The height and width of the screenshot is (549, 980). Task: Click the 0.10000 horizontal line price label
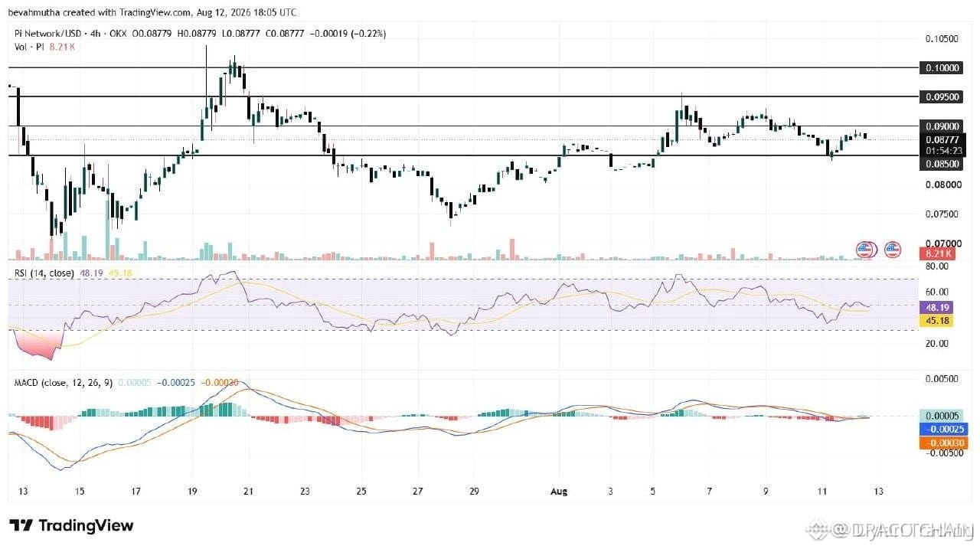[941, 67]
